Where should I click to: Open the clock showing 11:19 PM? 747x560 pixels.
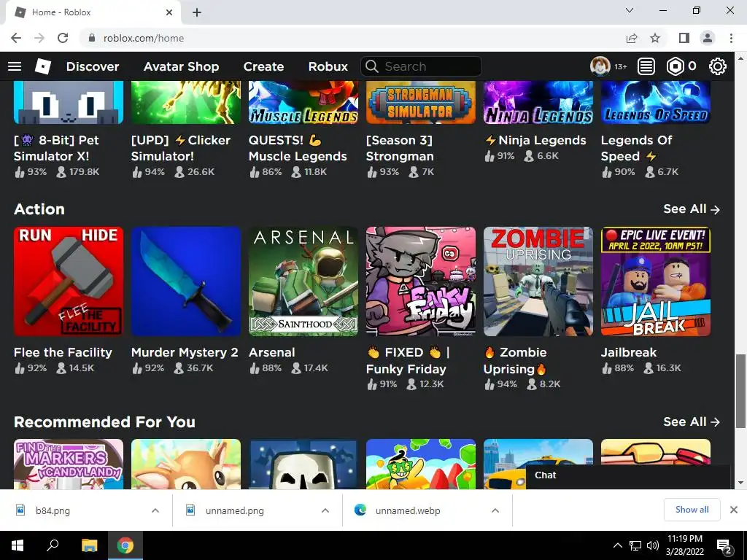coord(684,545)
